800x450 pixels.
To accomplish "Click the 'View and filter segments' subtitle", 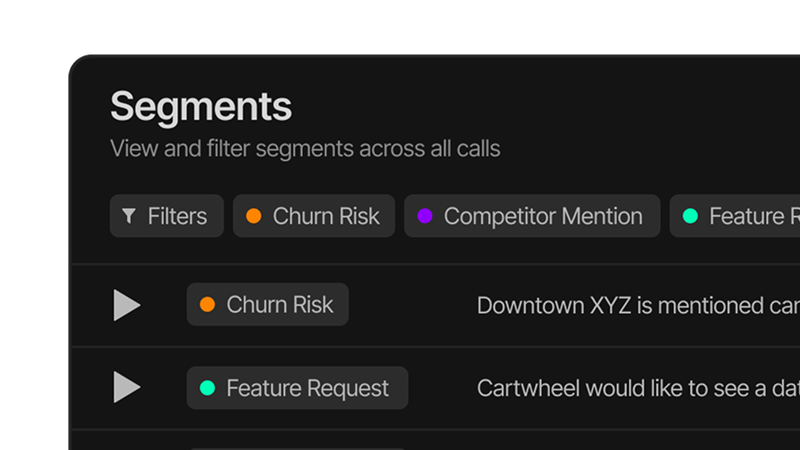I will coord(305,149).
